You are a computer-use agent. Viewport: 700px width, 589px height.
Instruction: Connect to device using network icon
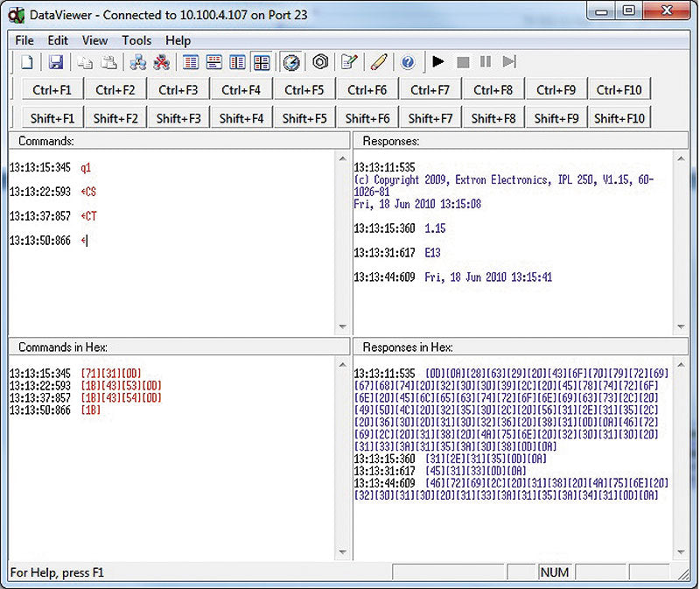click(138, 62)
